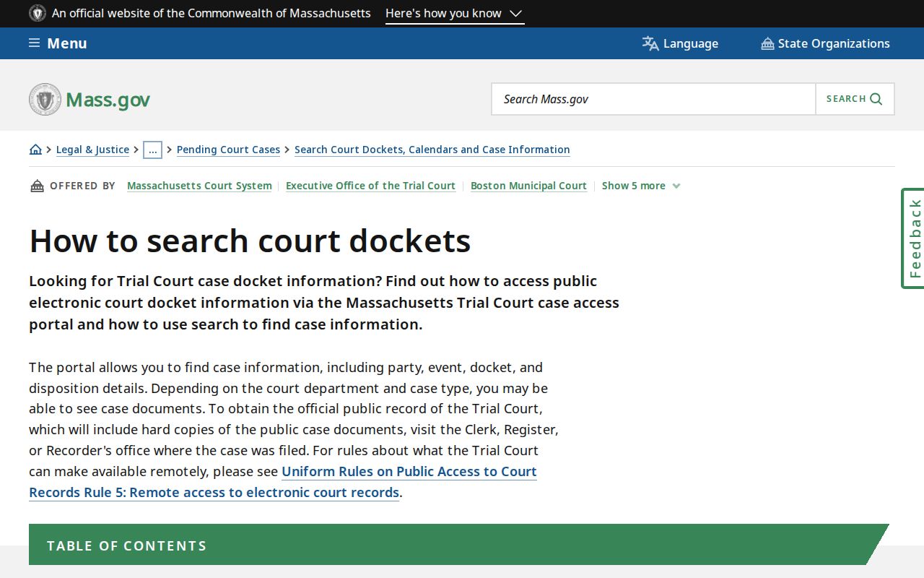Screen dimensions: 924x578
Task: Click the Mass.gov logo
Action: [90, 99]
